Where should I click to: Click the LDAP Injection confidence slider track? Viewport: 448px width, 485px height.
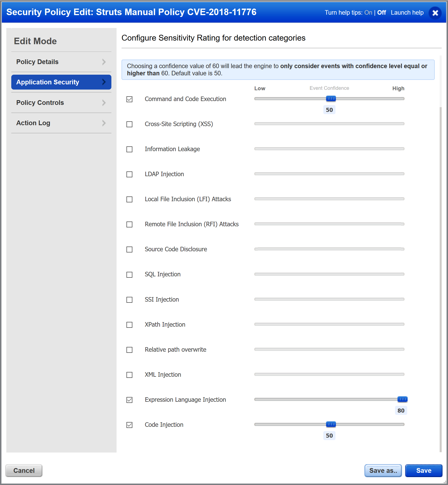click(329, 174)
